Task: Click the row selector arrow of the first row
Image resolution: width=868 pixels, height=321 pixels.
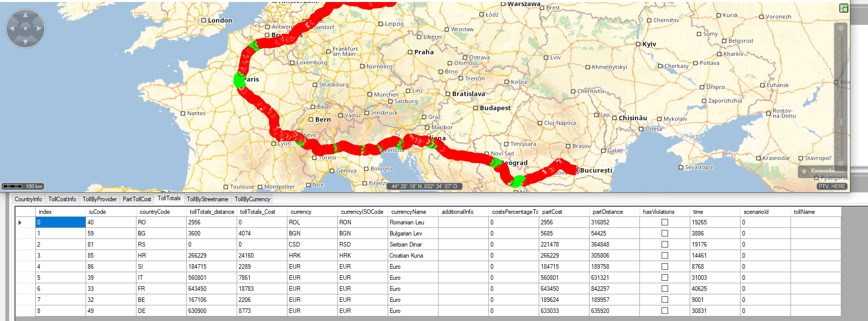Action: click(x=20, y=222)
